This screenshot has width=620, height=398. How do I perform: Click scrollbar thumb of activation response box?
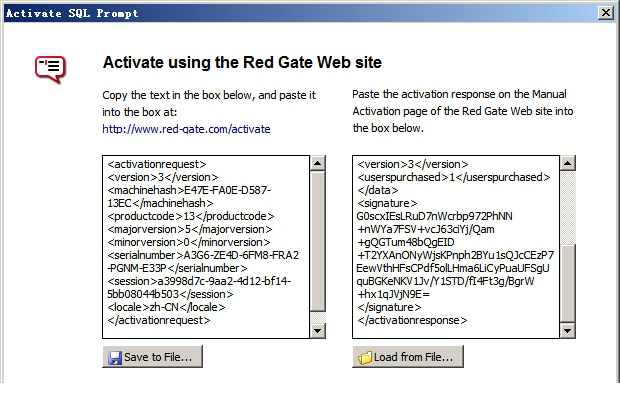[x=568, y=284]
